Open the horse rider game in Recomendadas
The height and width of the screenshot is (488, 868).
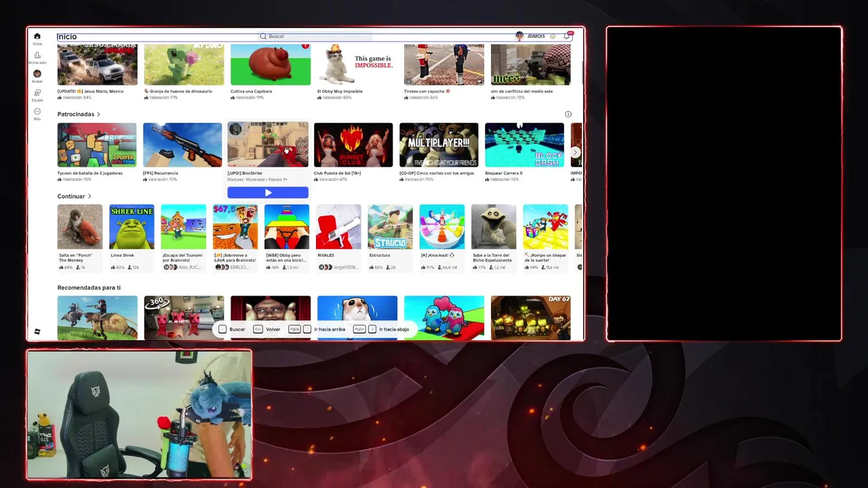pyautogui.click(x=98, y=317)
